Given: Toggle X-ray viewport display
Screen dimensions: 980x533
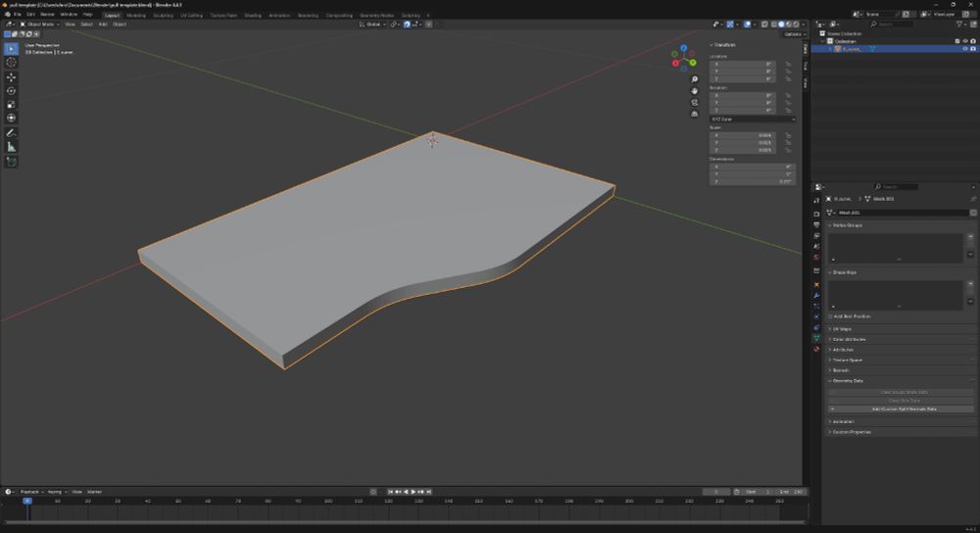Looking at the screenshot, I should [764, 24].
